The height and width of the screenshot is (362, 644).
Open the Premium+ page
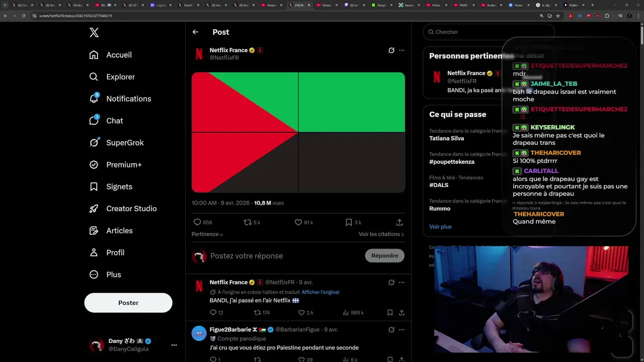116,164
